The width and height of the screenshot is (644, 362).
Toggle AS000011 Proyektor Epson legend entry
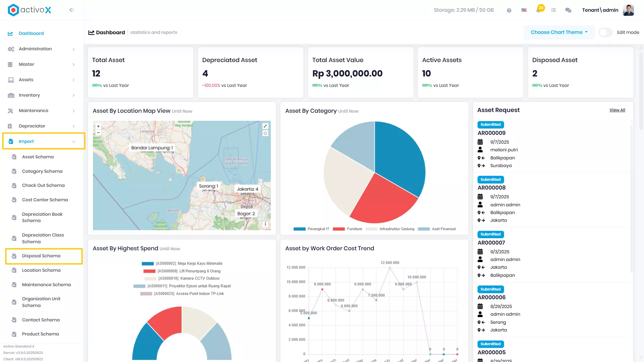pos(182,286)
